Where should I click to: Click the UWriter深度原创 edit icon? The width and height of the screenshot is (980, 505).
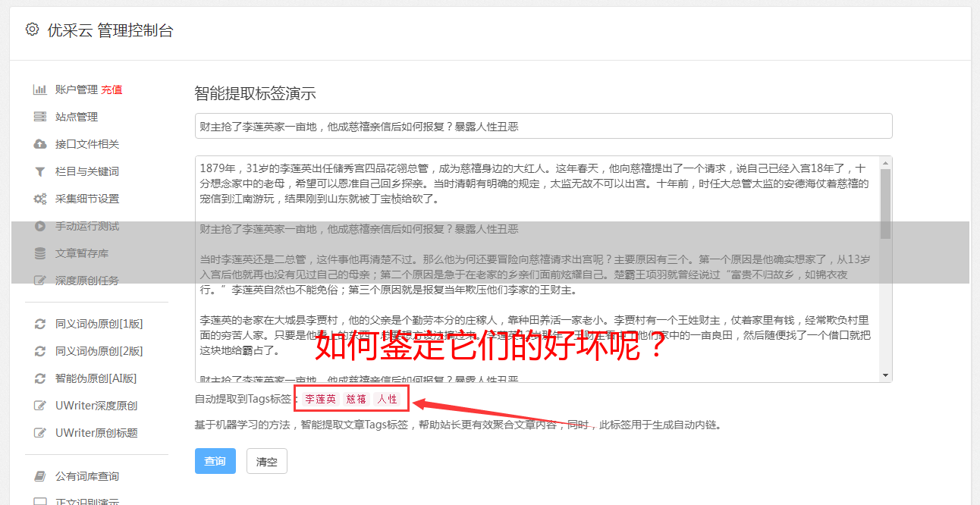(x=40, y=406)
